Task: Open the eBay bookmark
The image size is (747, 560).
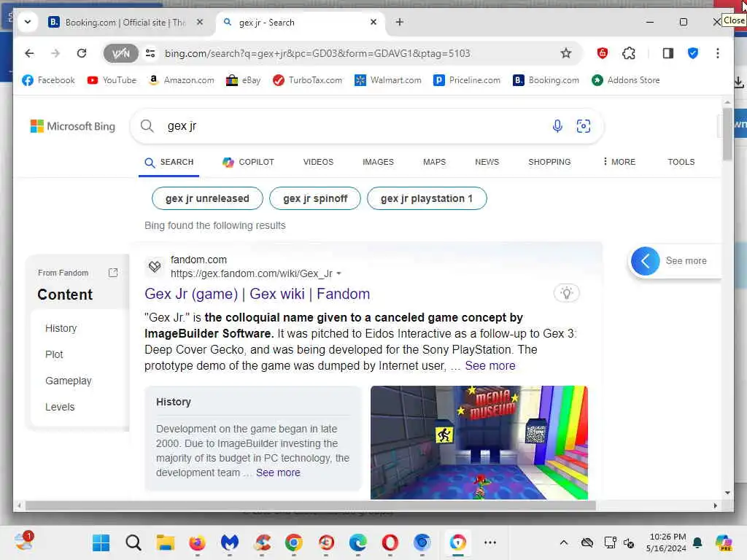Action: pyautogui.click(x=243, y=80)
